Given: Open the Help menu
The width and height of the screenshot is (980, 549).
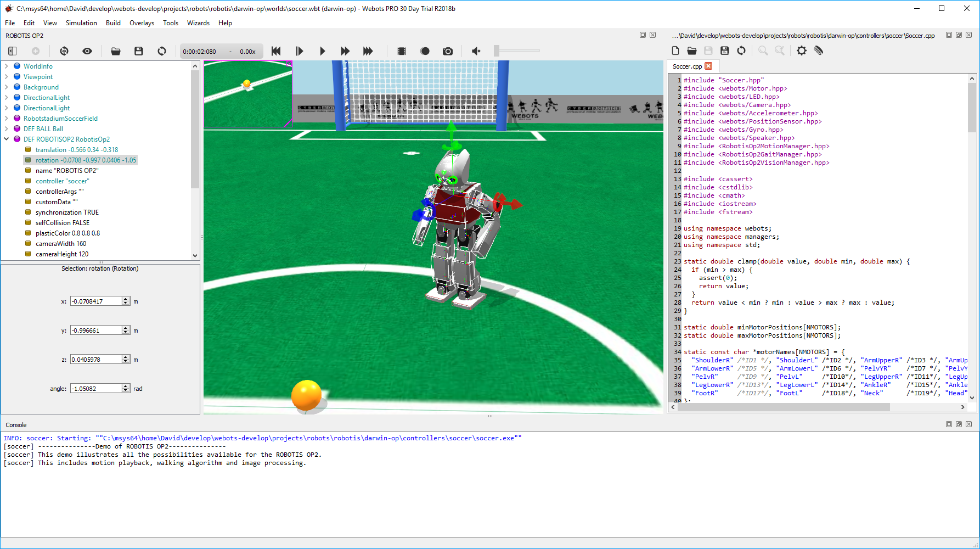Looking at the screenshot, I should (x=225, y=23).
